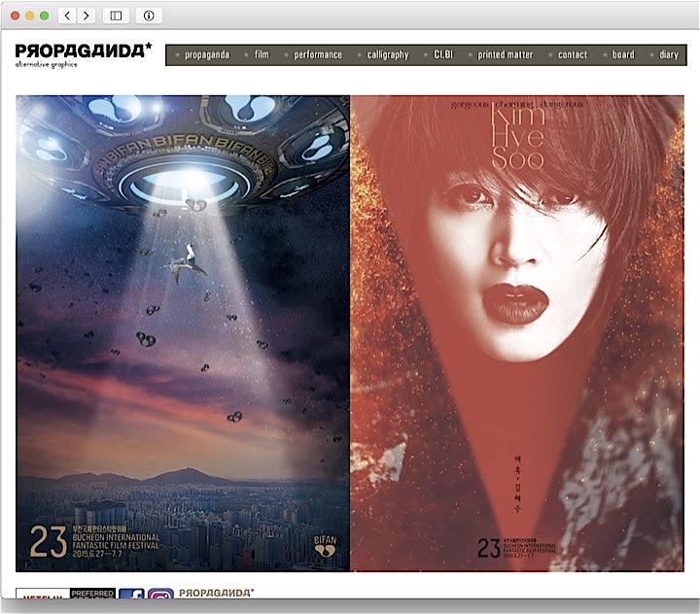Open the Instagram icon link
This screenshot has height=614, width=700.
click(160, 594)
